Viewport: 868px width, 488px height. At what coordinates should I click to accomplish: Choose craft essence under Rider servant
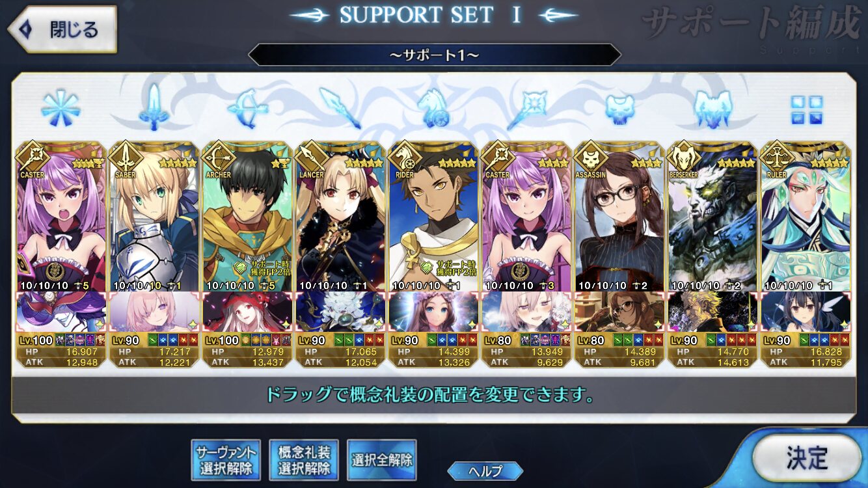pyautogui.click(x=433, y=312)
